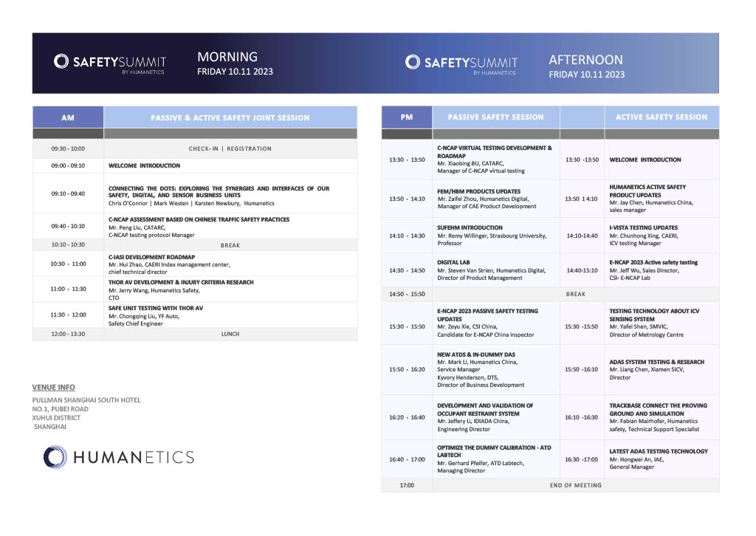Screen dimensions: 756x536
Task: Click Mr. Jerry Wang, Humanetics Safety speaker line
Action: click(154, 290)
